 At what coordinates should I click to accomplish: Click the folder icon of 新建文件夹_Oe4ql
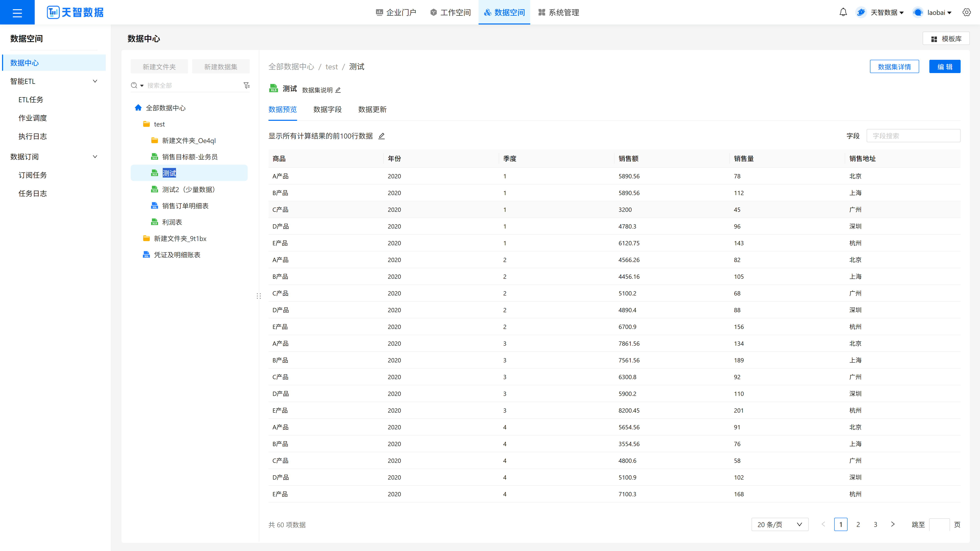(155, 140)
